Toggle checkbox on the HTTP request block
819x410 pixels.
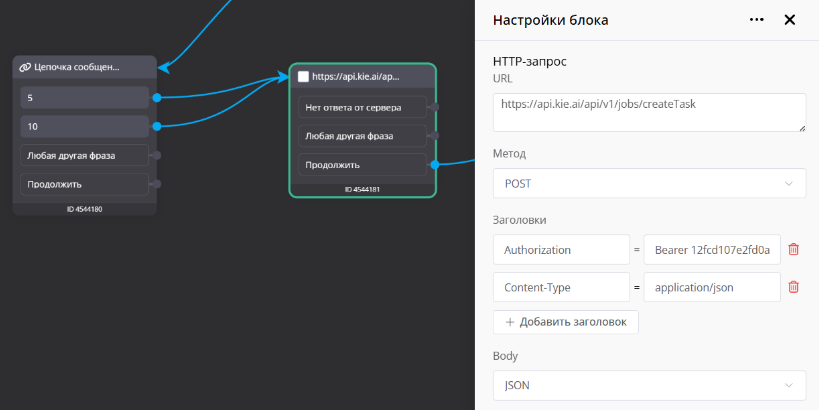tap(304, 76)
